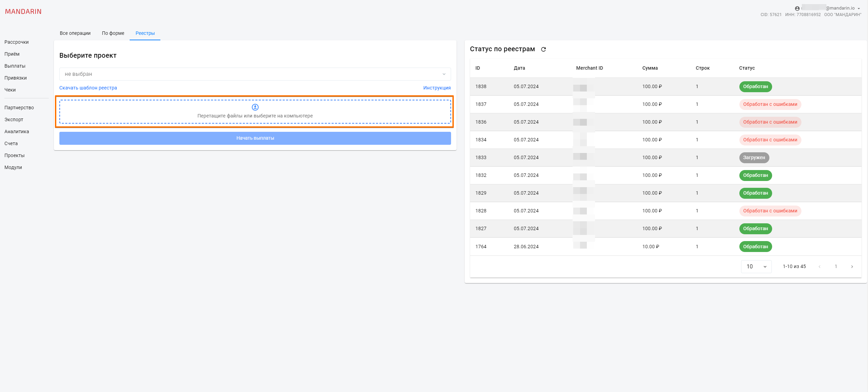Click the Загружен status badge on row 1833

(754, 157)
